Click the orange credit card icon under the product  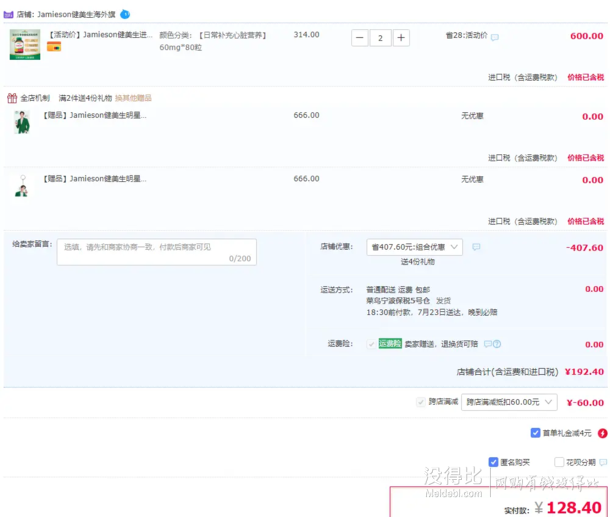[54, 47]
